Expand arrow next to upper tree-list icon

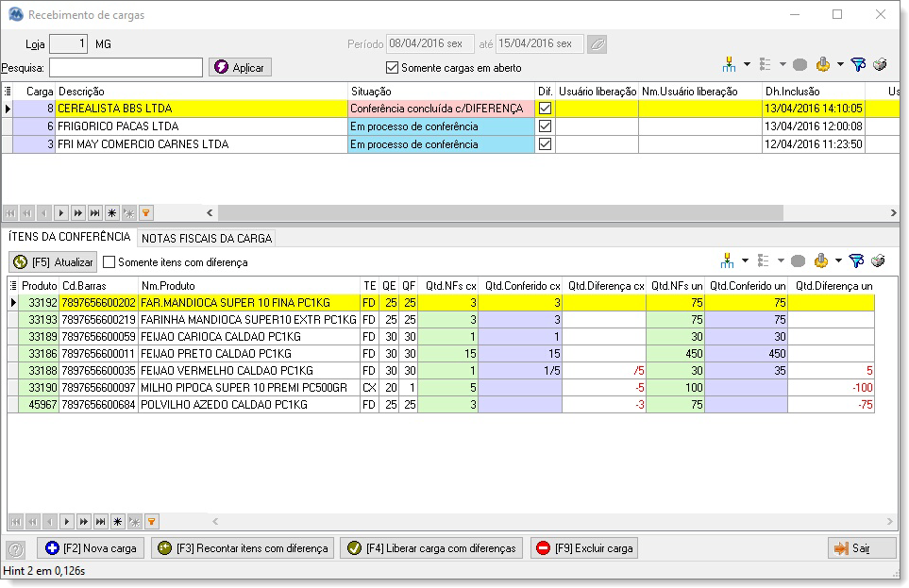[x=783, y=64]
